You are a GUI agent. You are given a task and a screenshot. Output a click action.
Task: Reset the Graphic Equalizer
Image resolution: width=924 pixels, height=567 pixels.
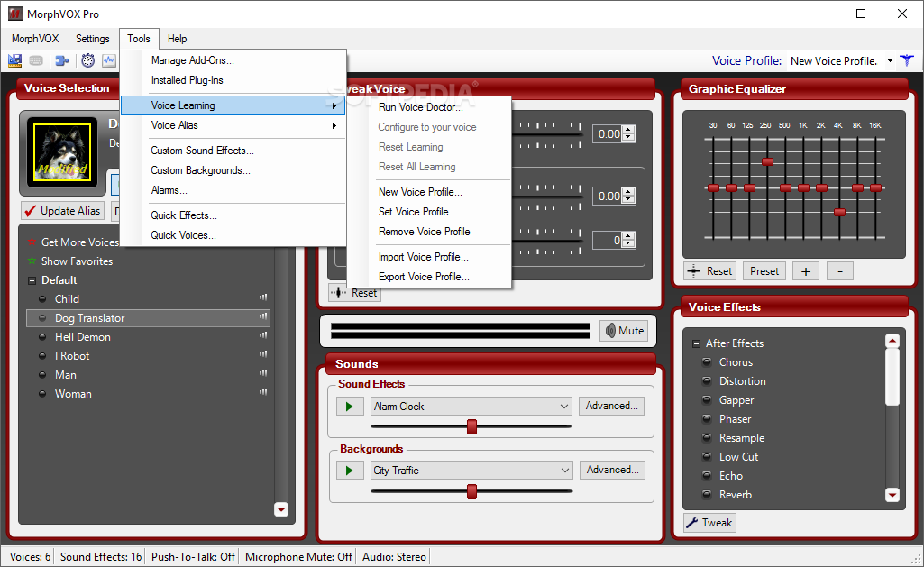pyautogui.click(x=710, y=271)
